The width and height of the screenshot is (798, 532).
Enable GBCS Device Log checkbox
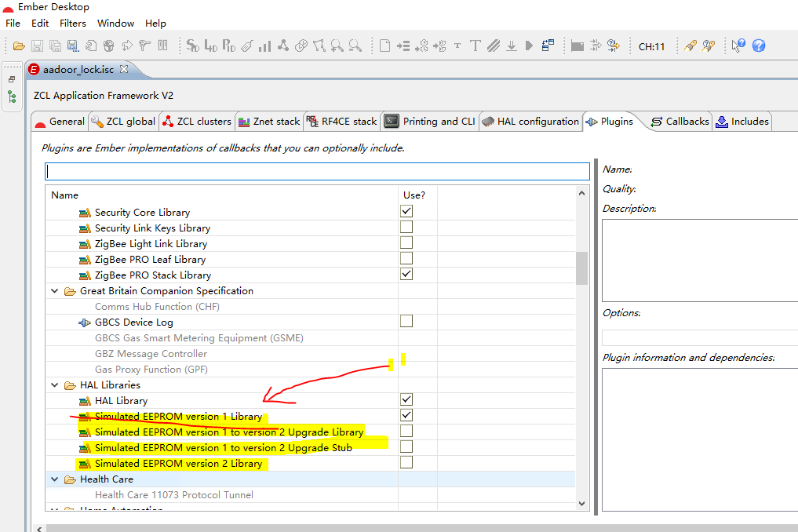(406, 321)
